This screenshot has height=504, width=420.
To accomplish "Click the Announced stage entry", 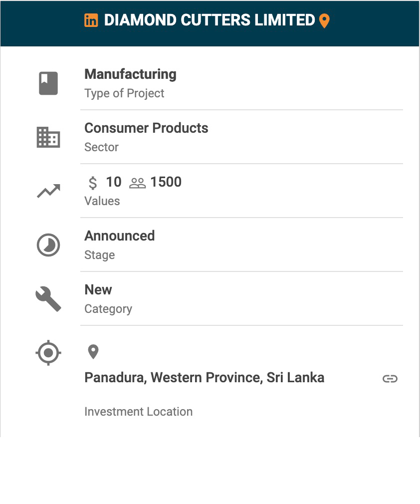I will (120, 236).
